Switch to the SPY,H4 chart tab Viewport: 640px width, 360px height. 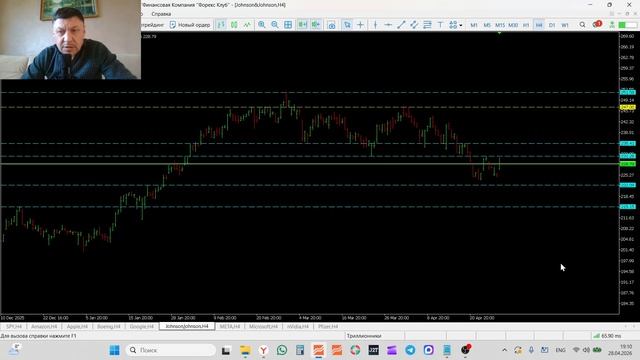point(14,327)
